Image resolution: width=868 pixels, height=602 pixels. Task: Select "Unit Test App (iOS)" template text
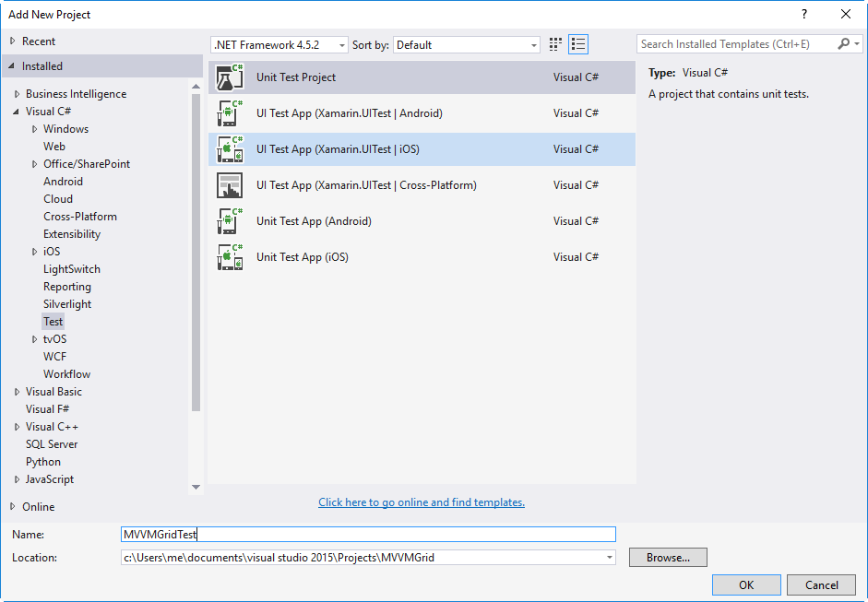click(303, 257)
